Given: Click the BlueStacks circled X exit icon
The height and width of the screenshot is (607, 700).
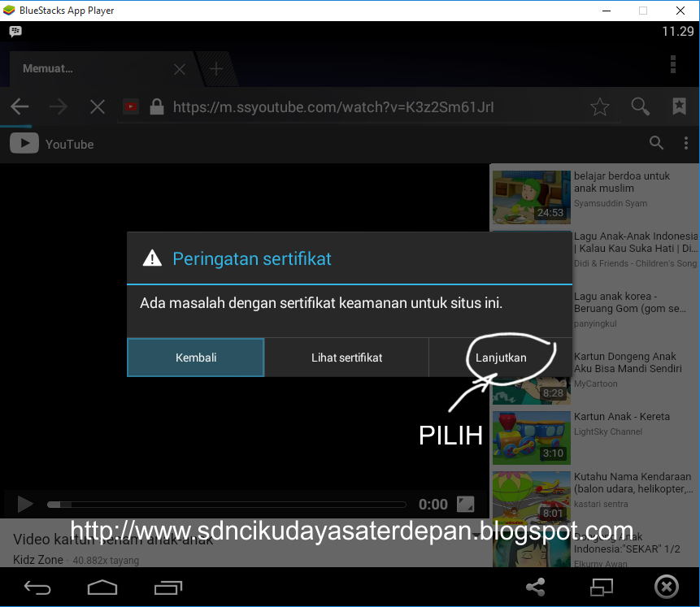Looking at the screenshot, I should [667, 587].
